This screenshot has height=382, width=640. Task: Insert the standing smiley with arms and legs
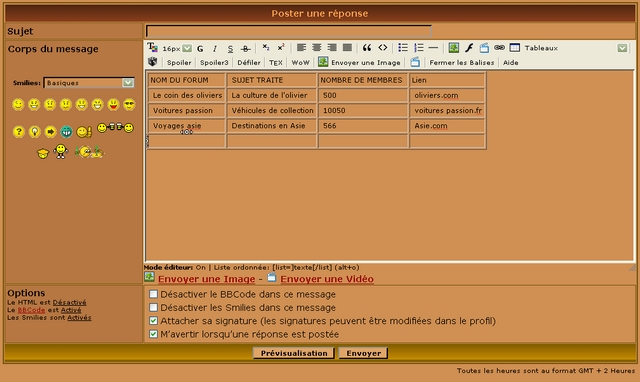tap(60, 151)
